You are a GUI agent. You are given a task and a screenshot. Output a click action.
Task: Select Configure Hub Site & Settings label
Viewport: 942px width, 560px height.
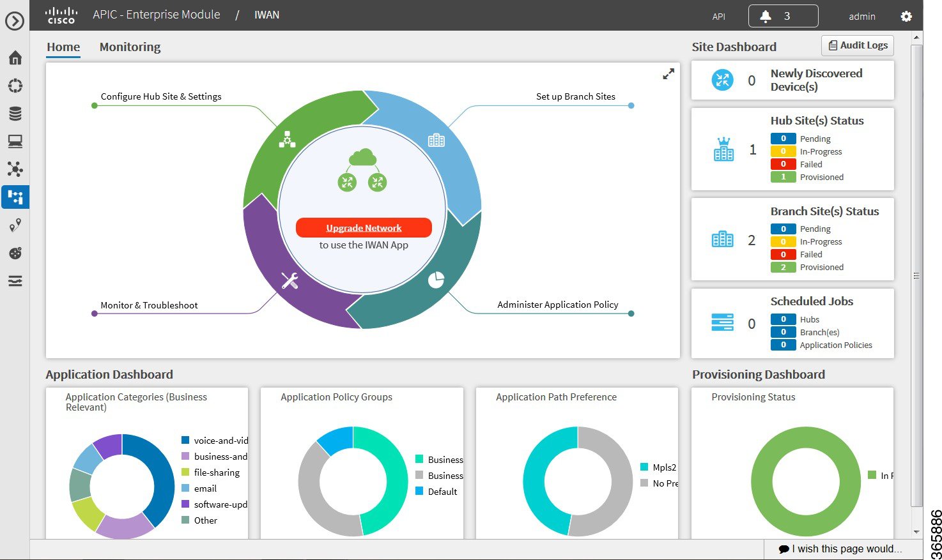tap(161, 96)
